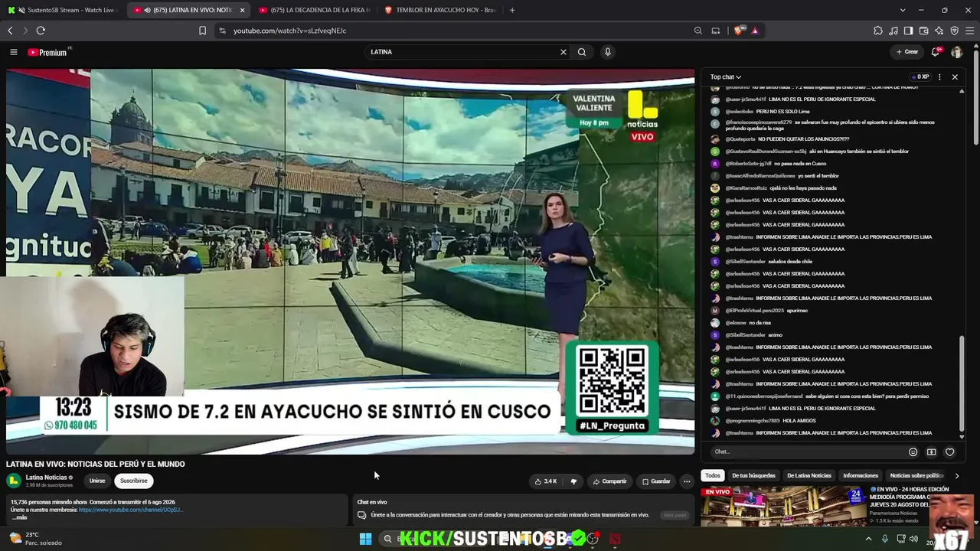Switch to the SustentoSB Stream tab

click(62, 10)
